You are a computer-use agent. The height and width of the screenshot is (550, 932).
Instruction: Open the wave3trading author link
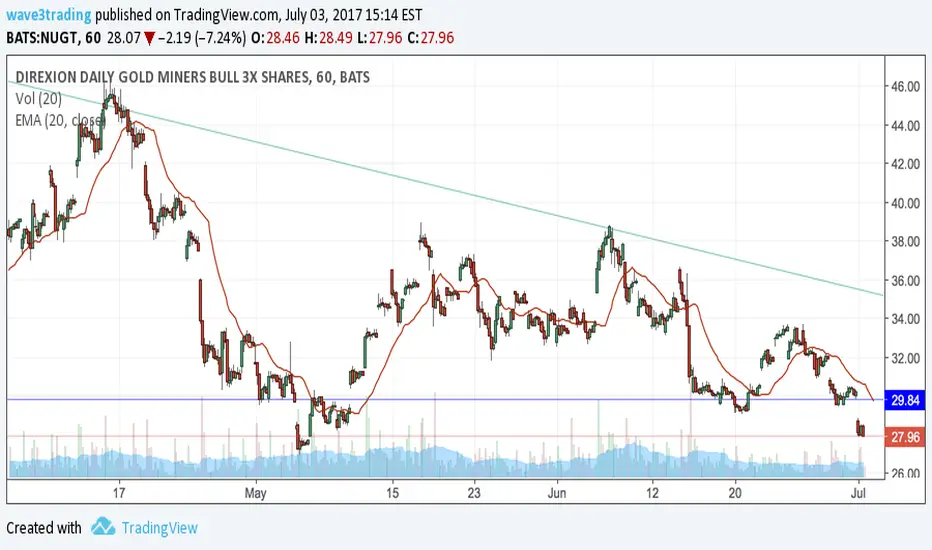49,14
